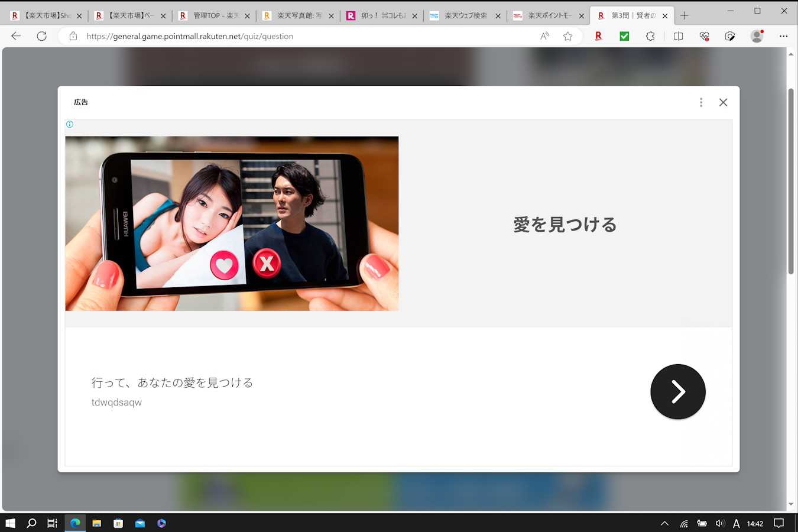Close the 第3問｜賢者の tab
The image size is (798, 532).
click(x=665, y=16)
